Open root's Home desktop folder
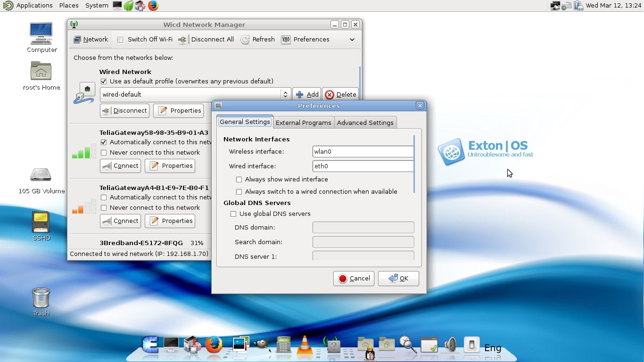644x362 pixels. click(41, 75)
